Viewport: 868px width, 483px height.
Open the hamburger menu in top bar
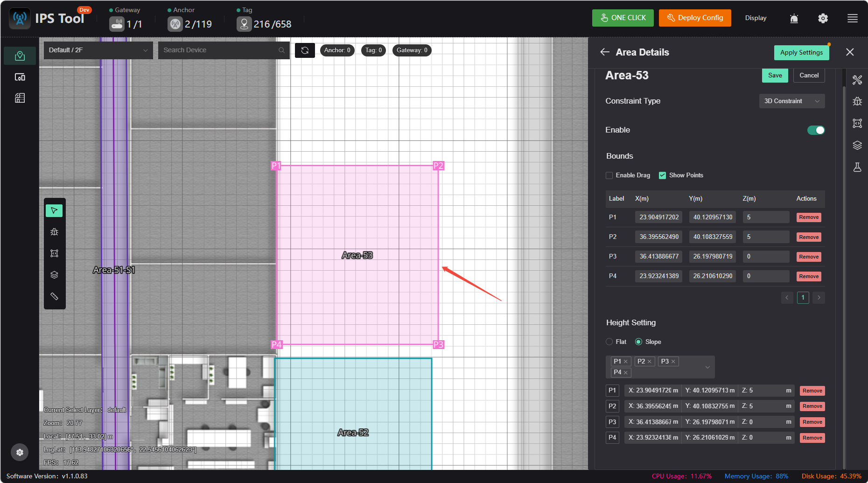coord(853,18)
